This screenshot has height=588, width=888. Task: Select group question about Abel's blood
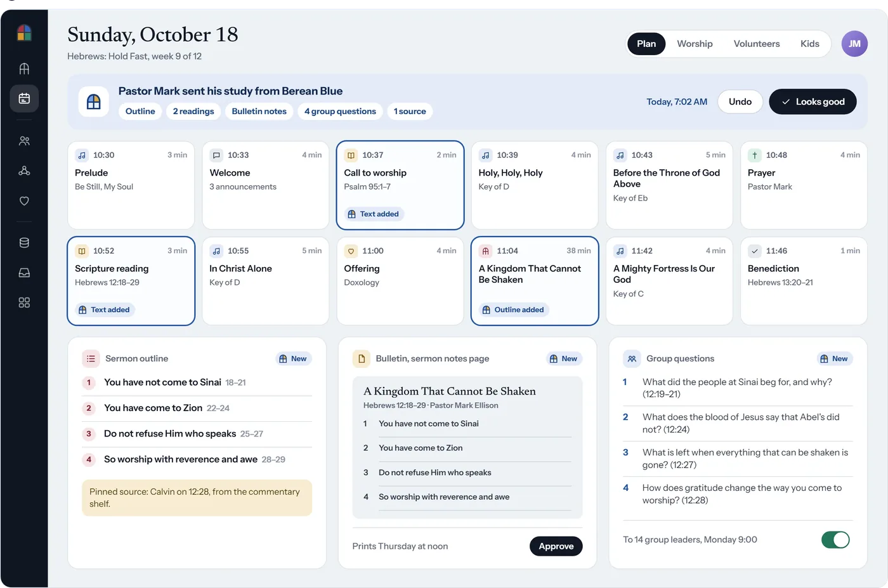pyautogui.click(x=738, y=423)
